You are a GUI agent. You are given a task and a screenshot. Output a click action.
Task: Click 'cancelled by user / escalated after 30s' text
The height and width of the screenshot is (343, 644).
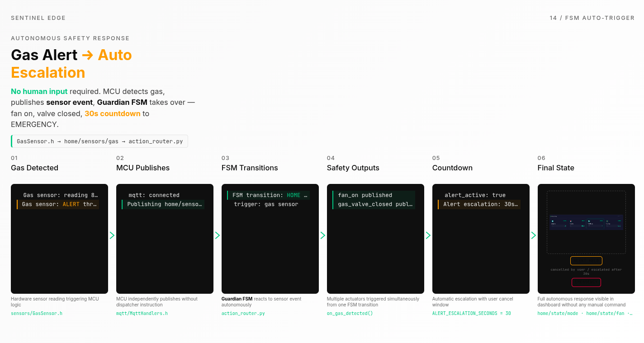pyautogui.click(x=586, y=272)
